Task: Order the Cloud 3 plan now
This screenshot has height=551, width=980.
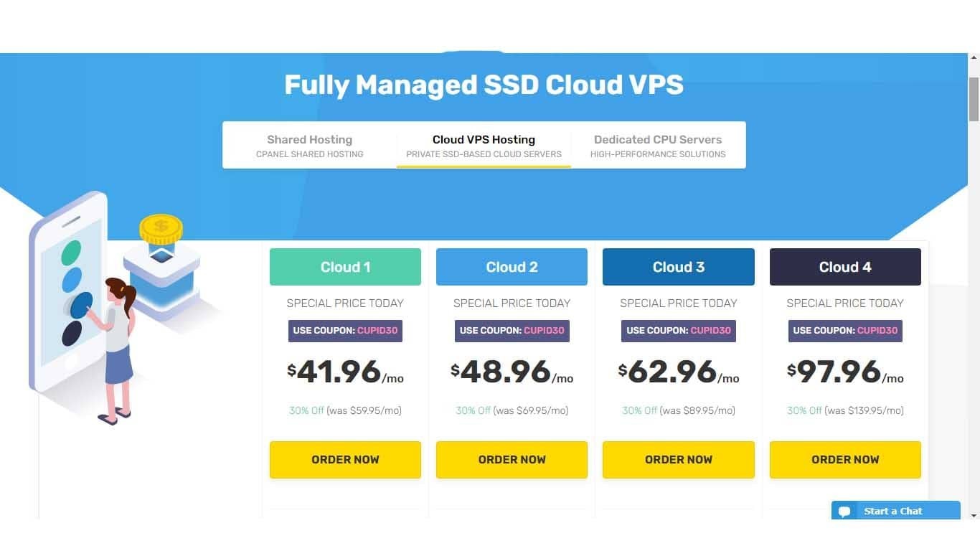Action: point(679,459)
